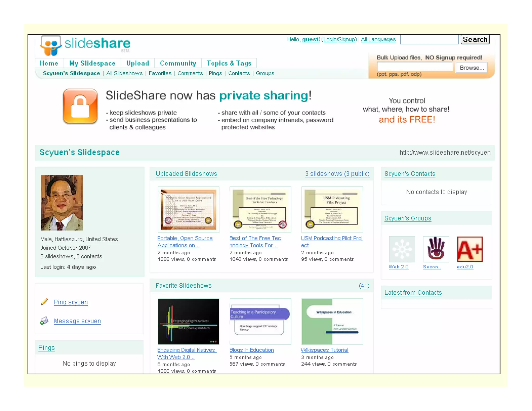Click Blogs In Education title link
532x411 pixels.
[251, 350]
